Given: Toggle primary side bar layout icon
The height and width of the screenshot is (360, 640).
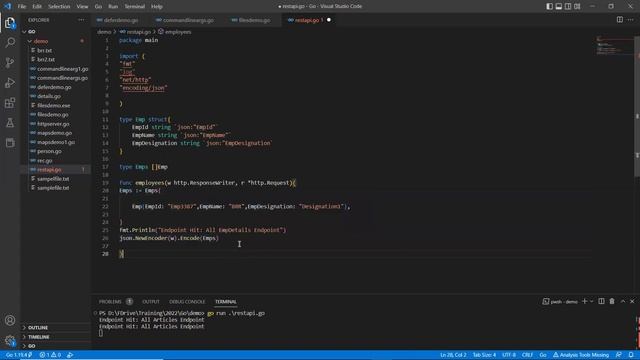Looking at the screenshot, I should (549, 6).
